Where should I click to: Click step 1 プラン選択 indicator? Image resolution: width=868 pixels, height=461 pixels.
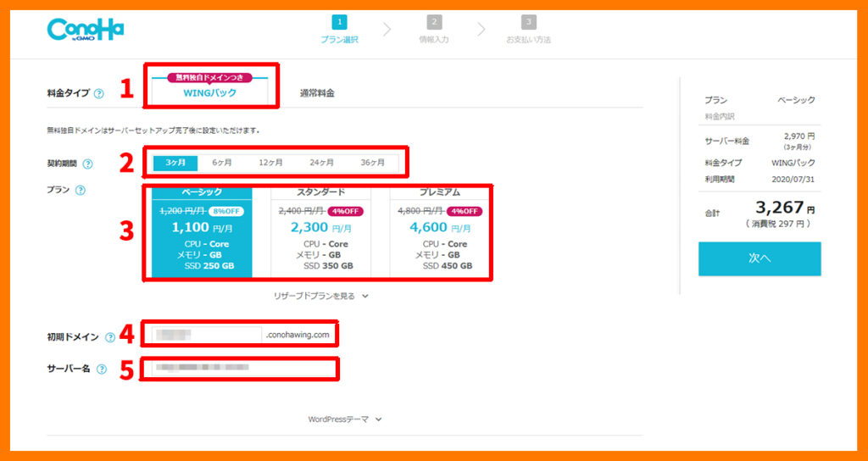(x=339, y=30)
